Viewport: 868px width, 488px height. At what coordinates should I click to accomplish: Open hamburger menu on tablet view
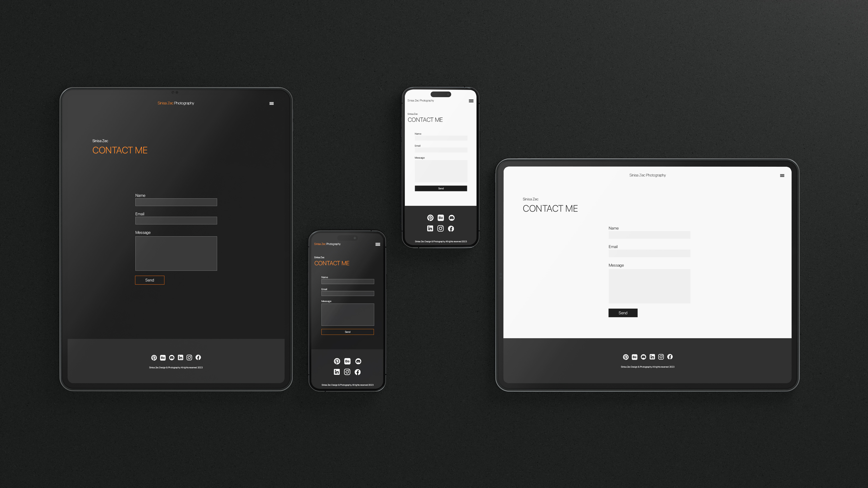[x=272, y=103]
